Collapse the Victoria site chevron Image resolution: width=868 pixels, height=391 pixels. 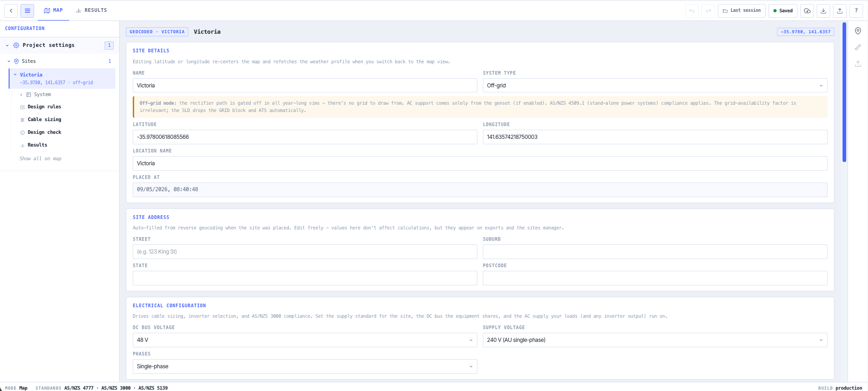[15, 75]
